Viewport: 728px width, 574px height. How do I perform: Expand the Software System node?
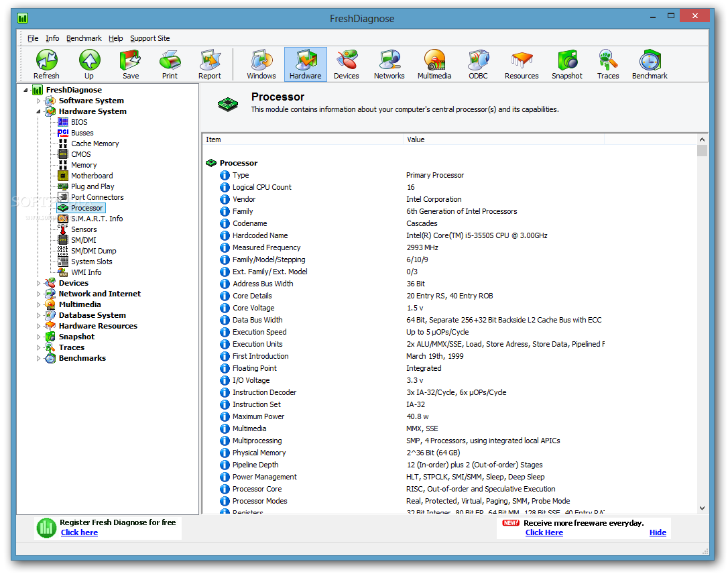coord(38,101)
